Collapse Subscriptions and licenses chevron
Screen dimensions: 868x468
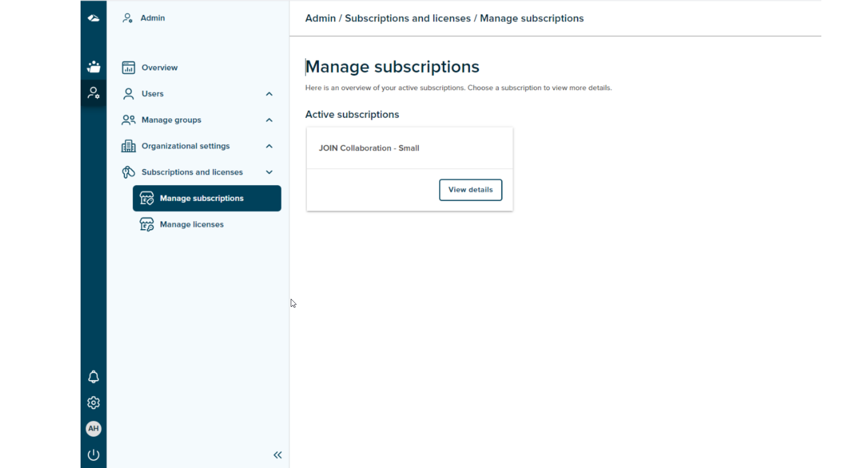coord(269,172)
